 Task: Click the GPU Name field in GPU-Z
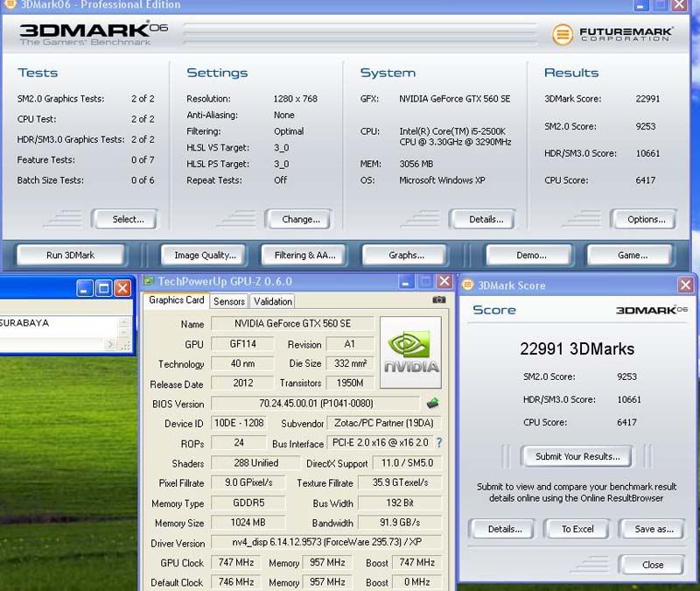[x=293, y=323]
